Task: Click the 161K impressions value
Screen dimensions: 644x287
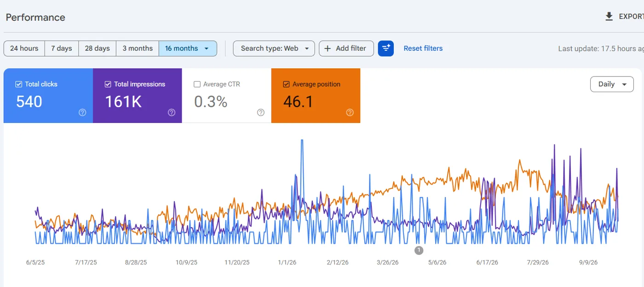Action: tap(123, 102)
